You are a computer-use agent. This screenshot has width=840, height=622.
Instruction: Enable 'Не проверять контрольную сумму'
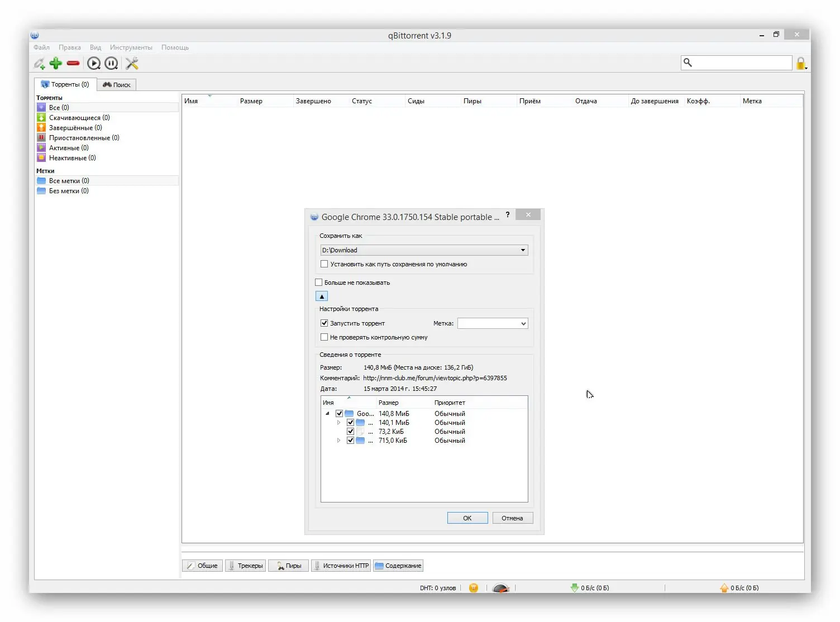[x=324, y=337]
